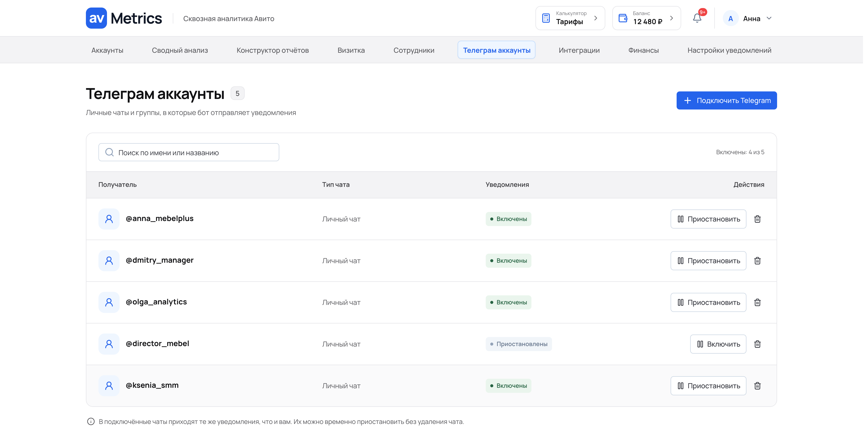
Task: Open the notifications bell icon
Action: (697, 18)
